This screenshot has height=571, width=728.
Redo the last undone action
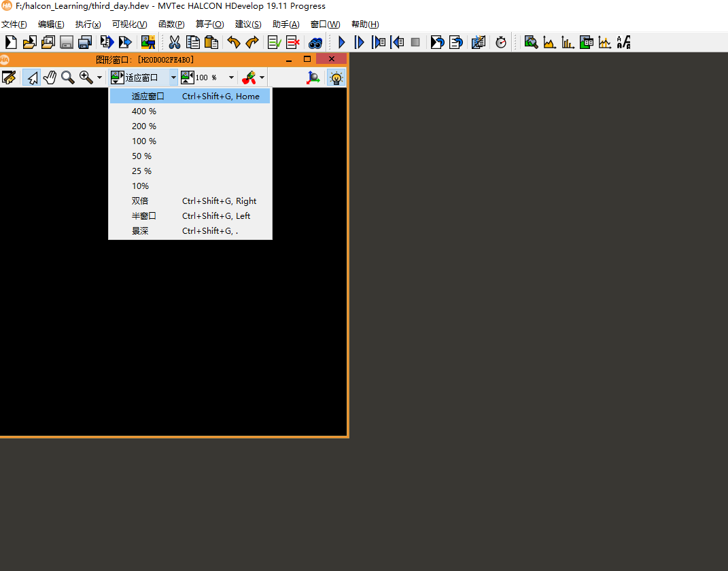[x=252, y=42]
